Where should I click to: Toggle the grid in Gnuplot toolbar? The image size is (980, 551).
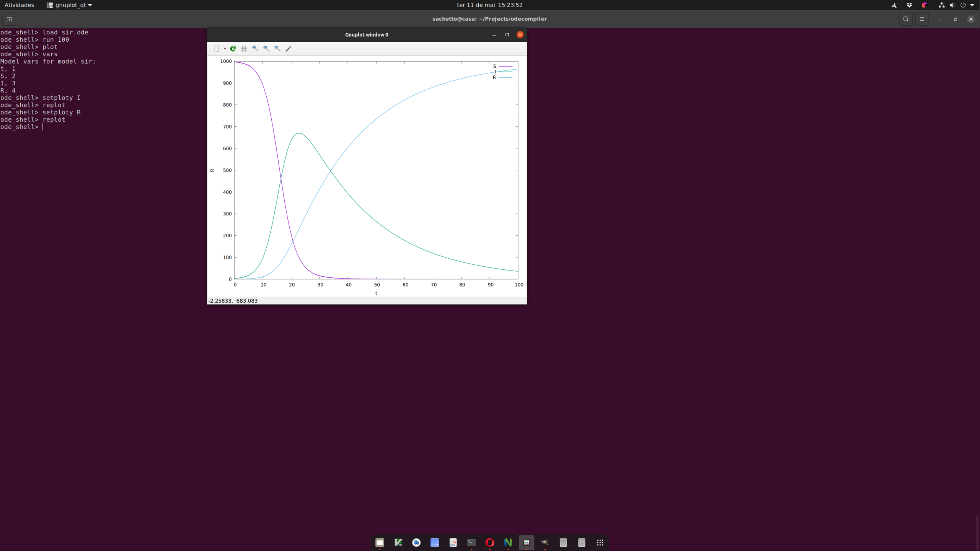[x=244, y=49]
